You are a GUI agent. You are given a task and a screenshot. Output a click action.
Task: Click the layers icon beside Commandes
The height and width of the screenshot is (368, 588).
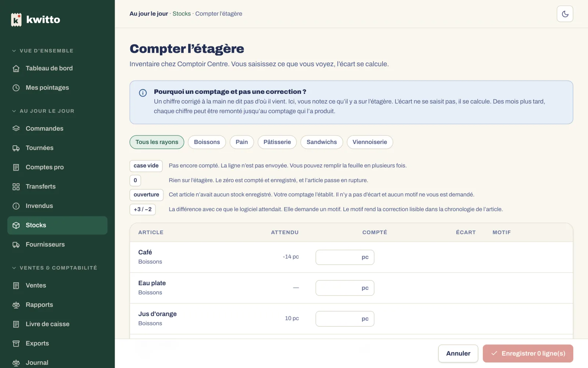coord(16,128)
